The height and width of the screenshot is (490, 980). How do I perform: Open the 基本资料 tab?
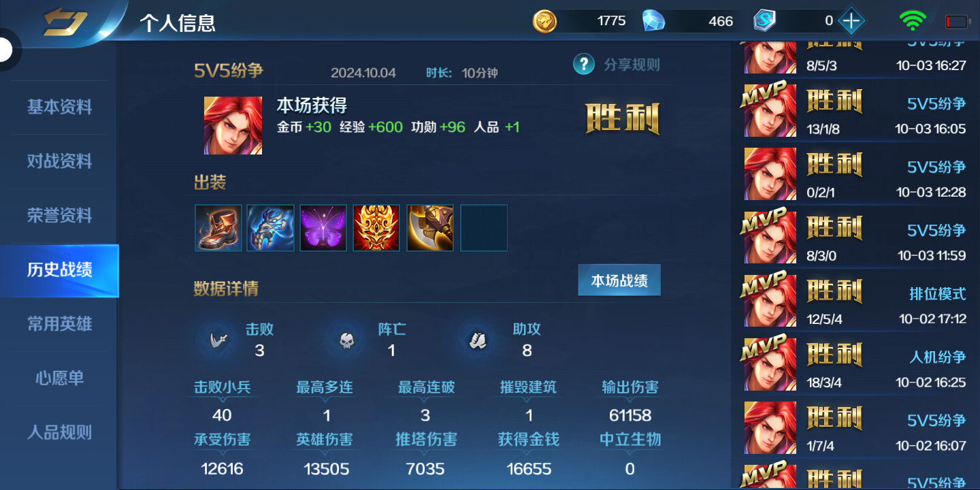point(59,107)
